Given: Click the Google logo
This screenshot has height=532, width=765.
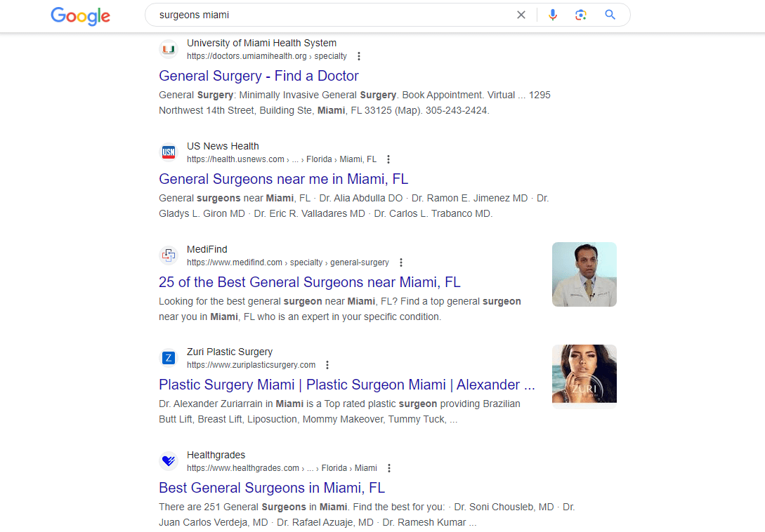Looking at the screenshot, I should [81, 15].
